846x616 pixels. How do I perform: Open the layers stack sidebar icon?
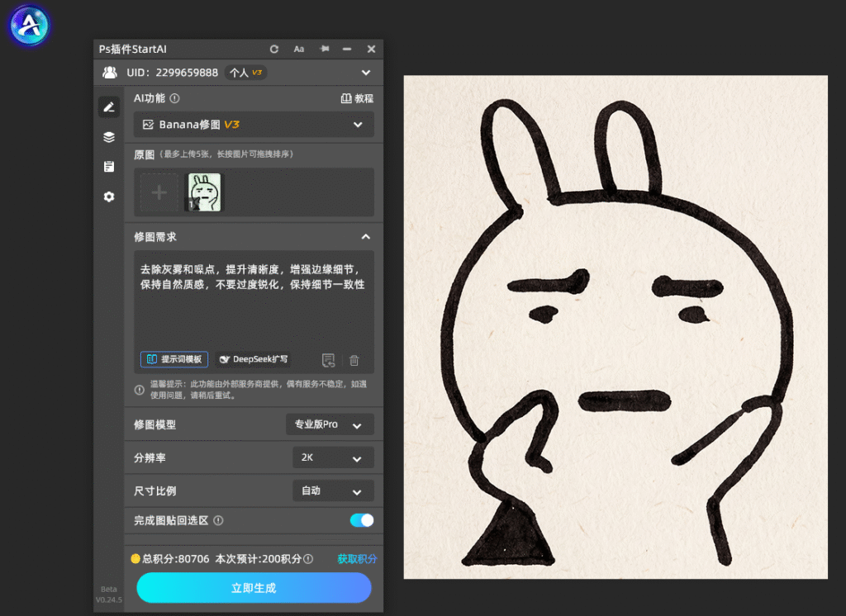click(109, 137)
